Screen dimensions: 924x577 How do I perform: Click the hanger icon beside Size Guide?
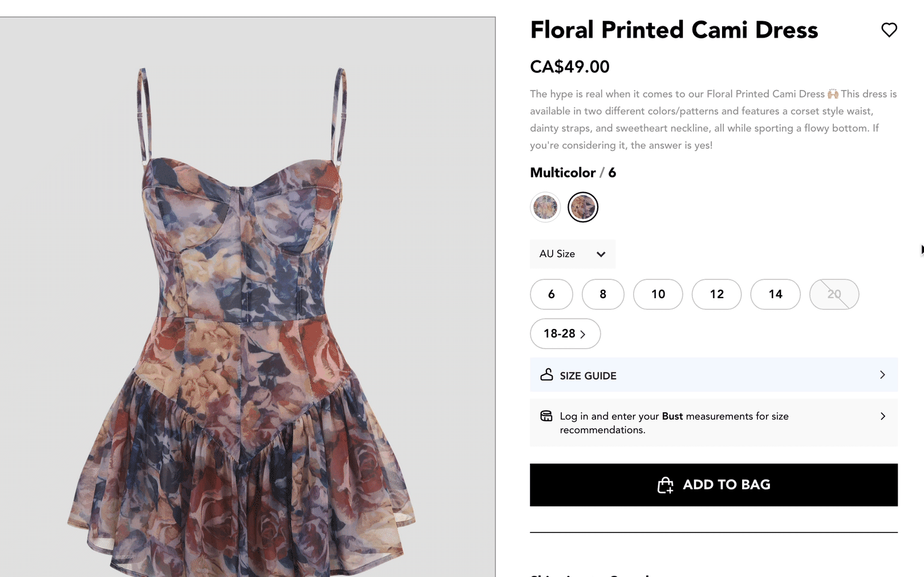coord(546,375)
